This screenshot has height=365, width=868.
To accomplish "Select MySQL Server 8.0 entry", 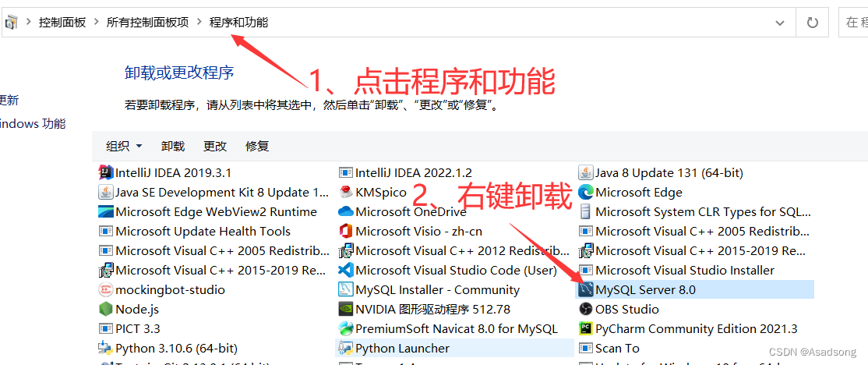I will tap(695, 289).
